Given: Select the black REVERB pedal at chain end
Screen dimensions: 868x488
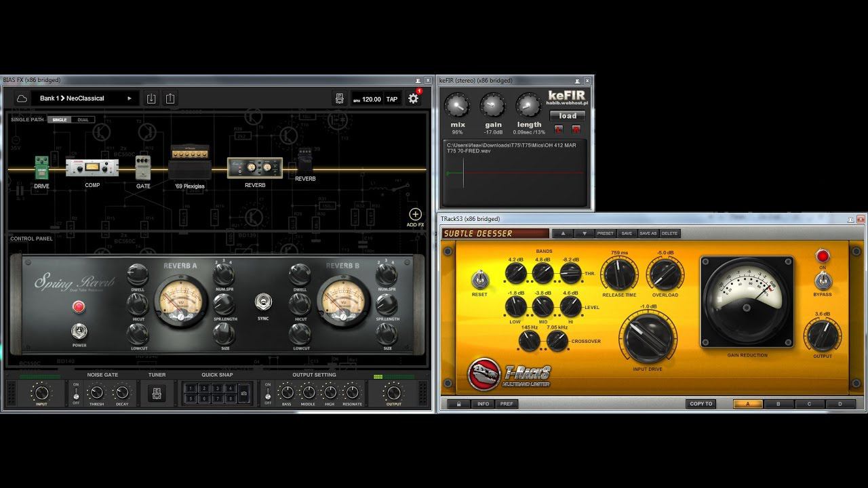Looking at the screenshot, I should [304, 162].
